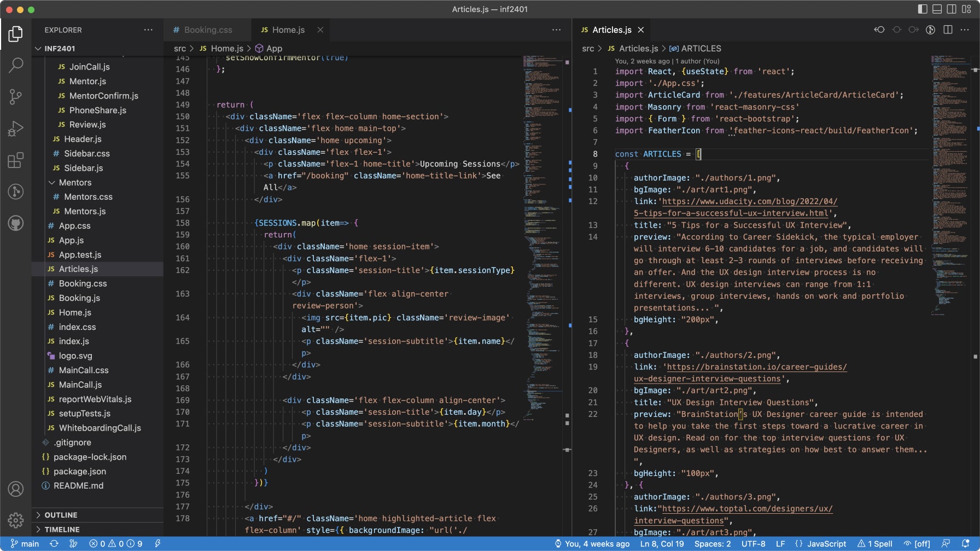Toggle the bottom panel layout button
This screenshot has height=551, width=980.
[x=937, y=9]
